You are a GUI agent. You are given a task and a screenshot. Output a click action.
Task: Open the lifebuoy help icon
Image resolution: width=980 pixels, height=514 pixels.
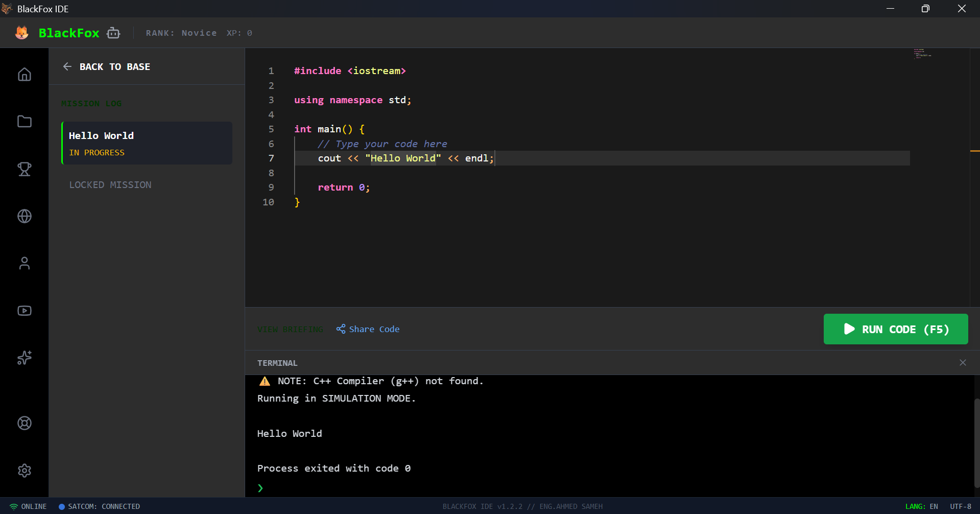click(25, 423)
